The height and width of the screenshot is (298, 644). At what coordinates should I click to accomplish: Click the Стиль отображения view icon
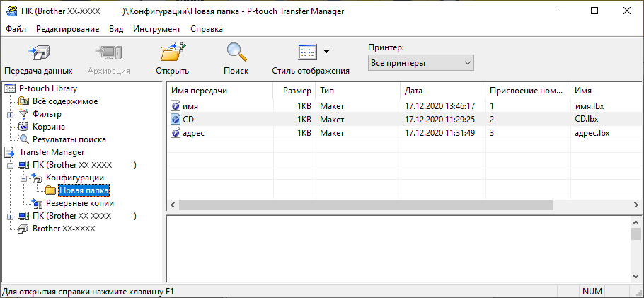306,53
